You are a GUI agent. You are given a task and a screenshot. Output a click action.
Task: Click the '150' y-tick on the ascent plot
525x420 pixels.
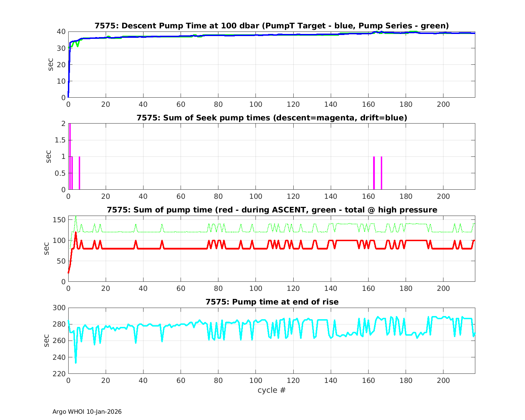click(59, 220)
